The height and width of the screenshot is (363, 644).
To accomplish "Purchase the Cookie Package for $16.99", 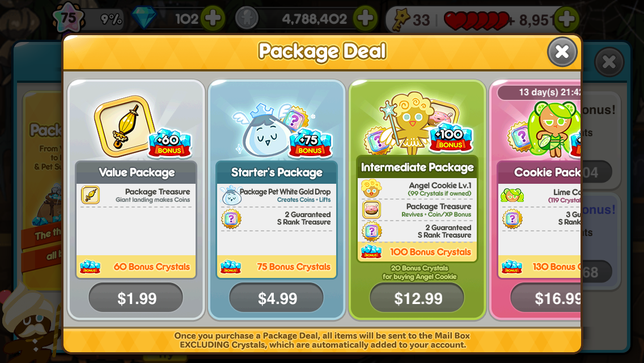I will pos(546,298).
